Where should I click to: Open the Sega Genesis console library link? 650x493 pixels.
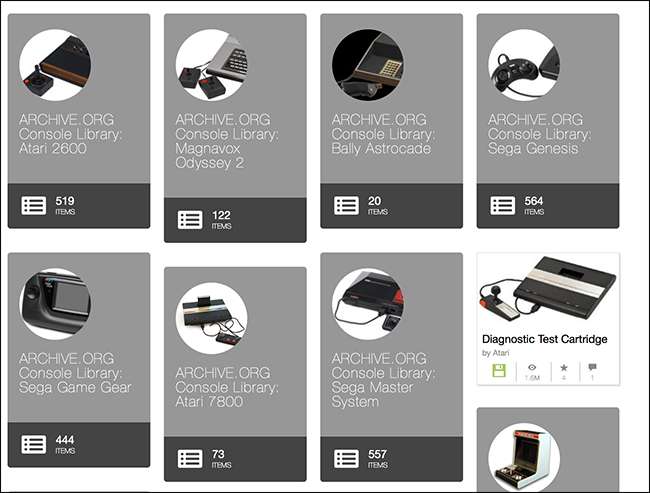point(540,134)
